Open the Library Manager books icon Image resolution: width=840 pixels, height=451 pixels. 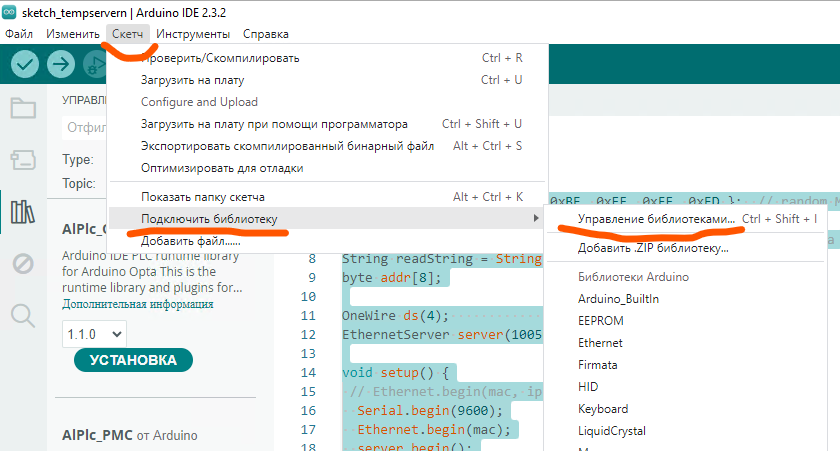coord(23,212)
